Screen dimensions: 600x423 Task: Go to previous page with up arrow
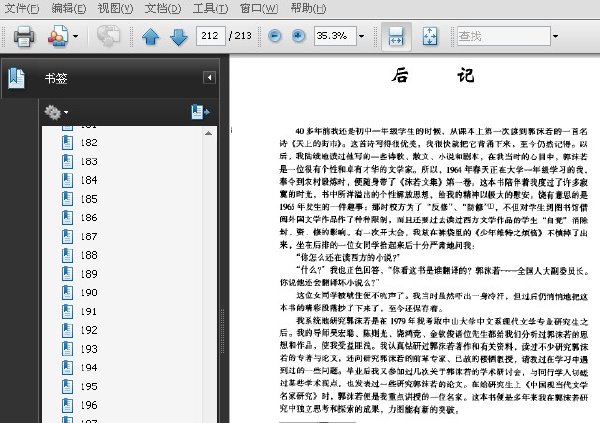[151, 37]
